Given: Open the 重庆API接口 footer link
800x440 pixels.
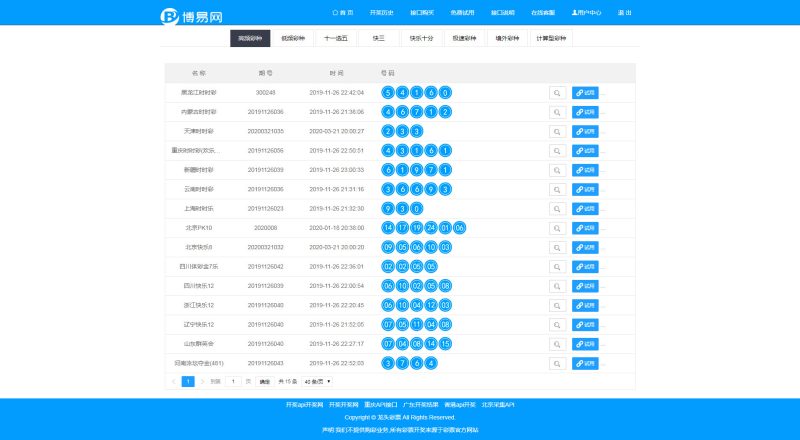Looking at the screenshot, I should [x=381, y=405].
